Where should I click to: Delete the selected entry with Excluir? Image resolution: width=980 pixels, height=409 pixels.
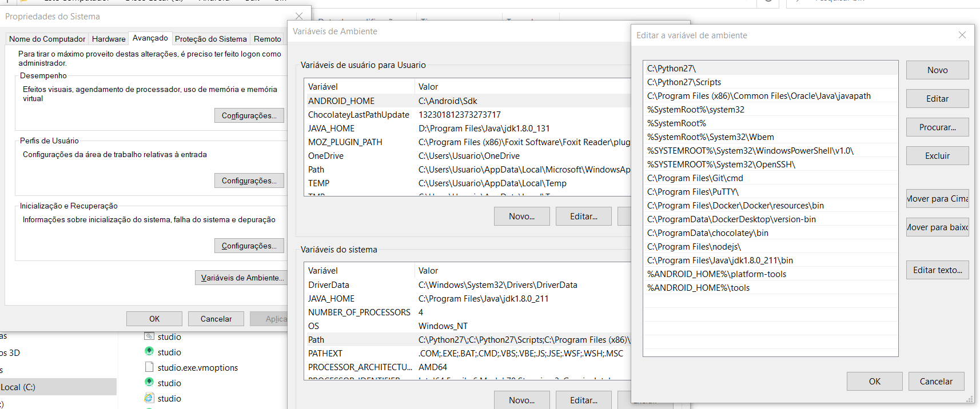(x=938, y=156)
